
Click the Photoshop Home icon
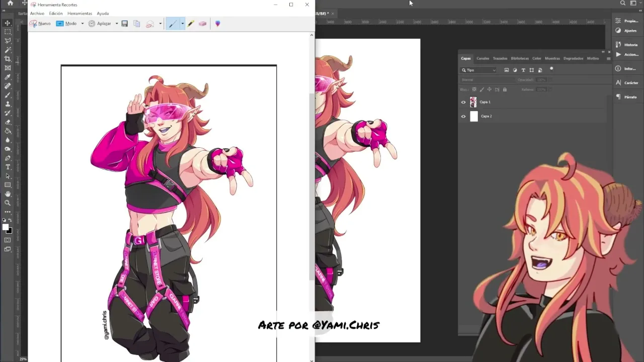(x=10, y=3)
